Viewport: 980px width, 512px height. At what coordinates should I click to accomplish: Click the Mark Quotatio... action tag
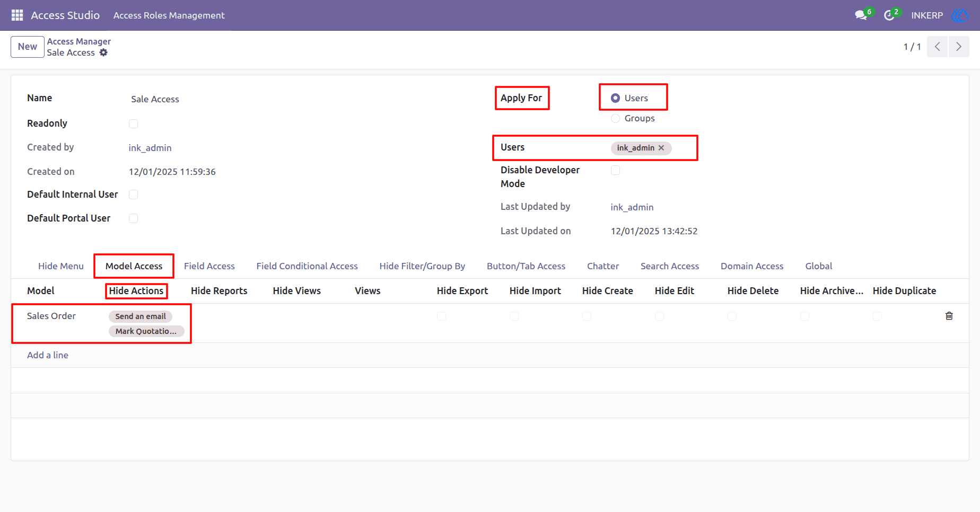coord(146,331)
